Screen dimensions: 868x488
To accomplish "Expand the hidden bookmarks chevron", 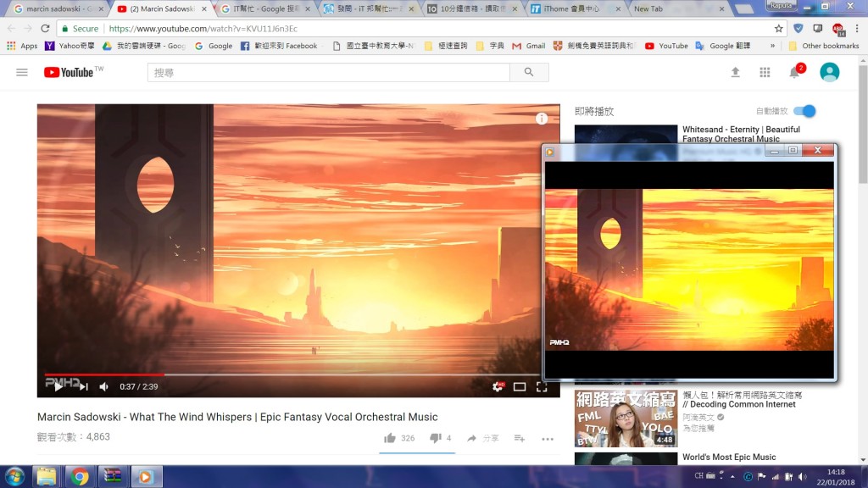I will click(772, 46).
